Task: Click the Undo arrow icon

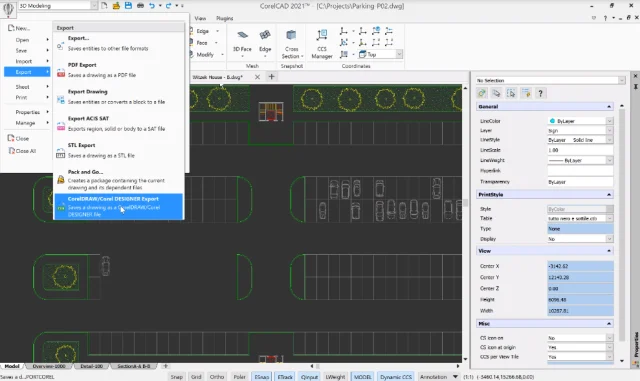Action: coord(152,6)
